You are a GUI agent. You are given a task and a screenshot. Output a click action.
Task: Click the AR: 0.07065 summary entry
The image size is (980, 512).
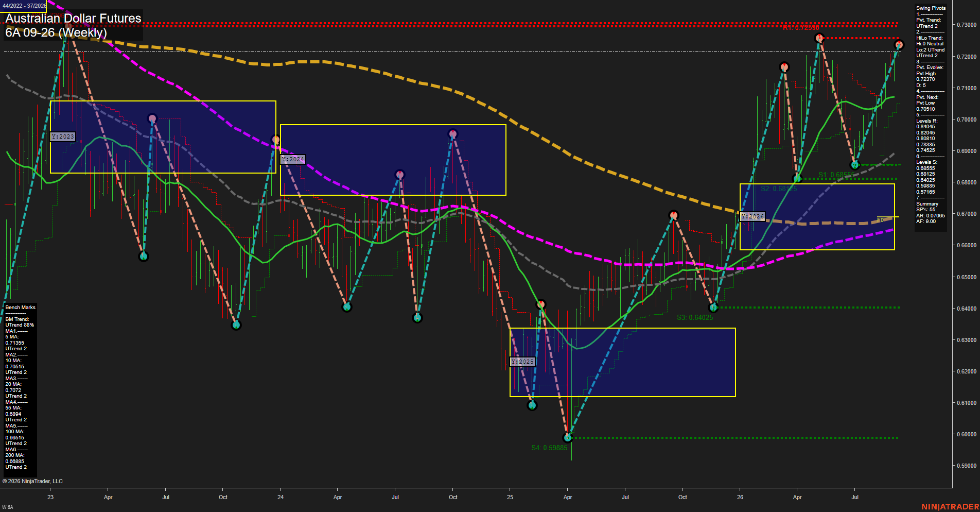point(930,216)
